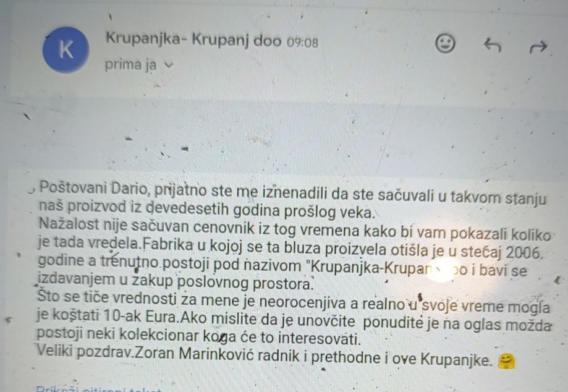568x392 pixels.
Task: Click the reply arrow icon
Action: coord(492,46)
